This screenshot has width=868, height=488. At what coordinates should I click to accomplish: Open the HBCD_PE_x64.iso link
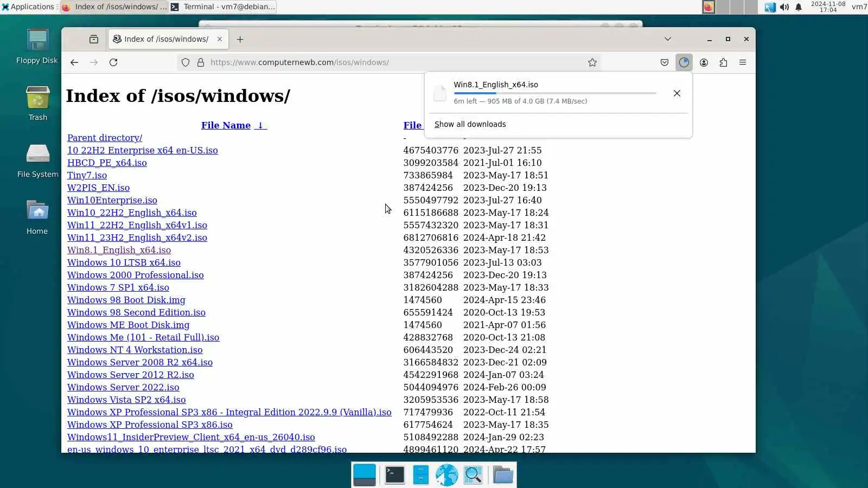click(107, 163)
